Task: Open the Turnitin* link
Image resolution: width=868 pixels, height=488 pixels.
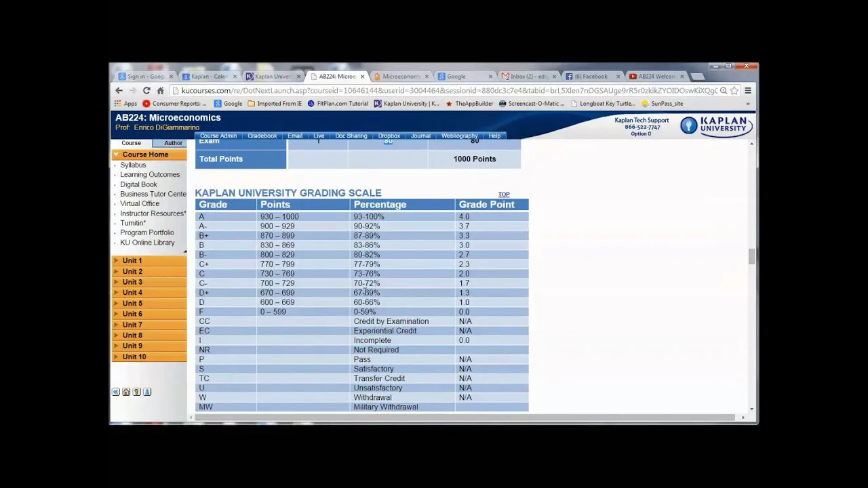Action: pos(133,223)
